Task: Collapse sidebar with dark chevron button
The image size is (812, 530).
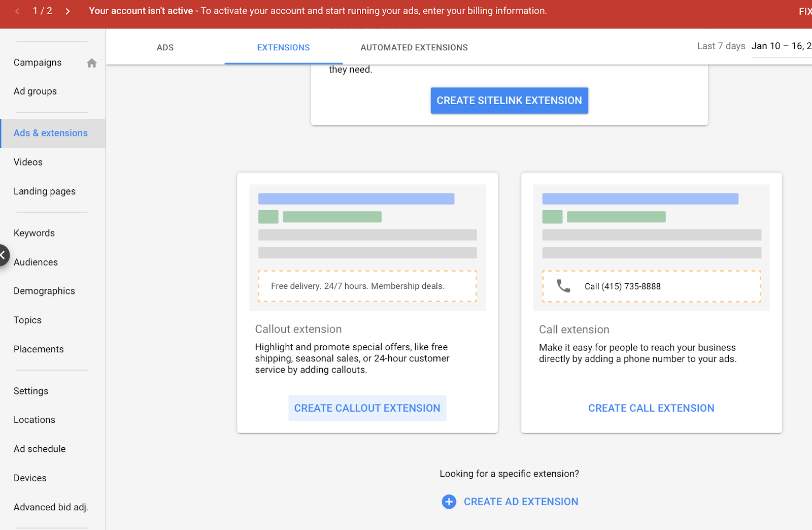Action: point(3,255)
